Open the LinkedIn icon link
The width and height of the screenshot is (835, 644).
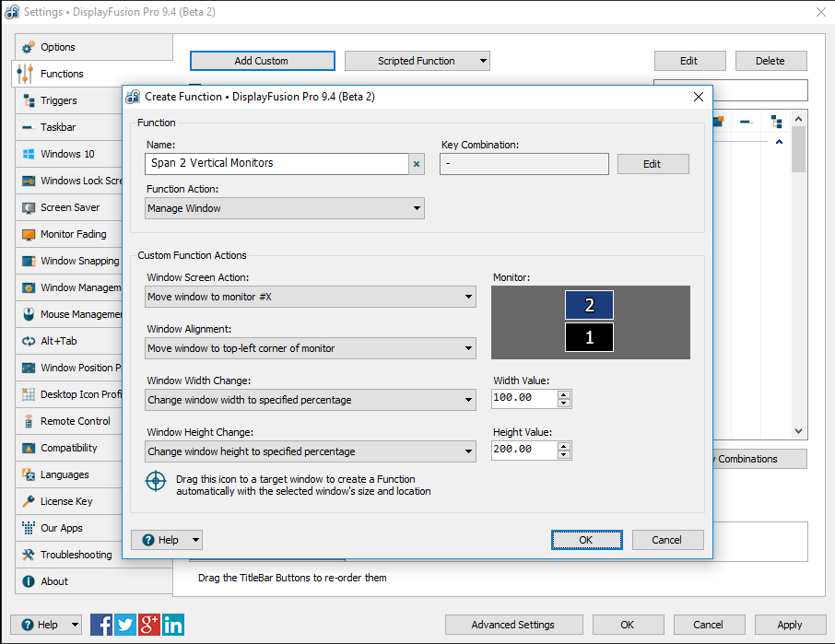pos(173,625)
